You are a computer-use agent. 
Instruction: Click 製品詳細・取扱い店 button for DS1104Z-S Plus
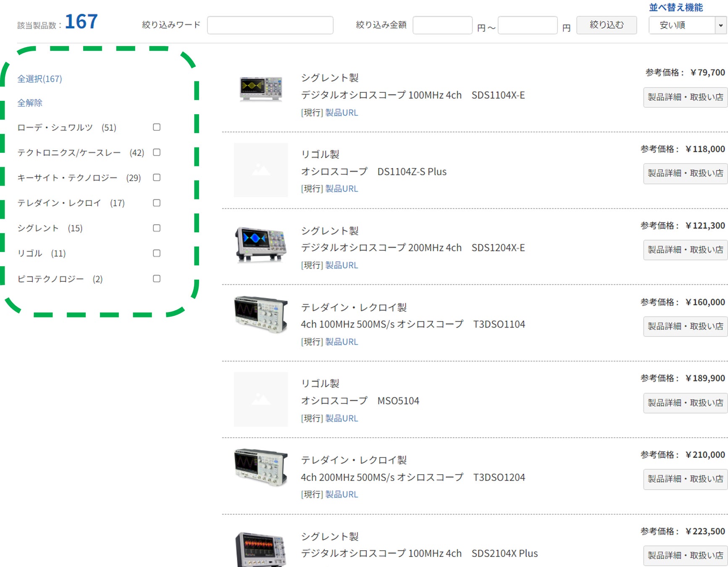click(x=686, y=173)
